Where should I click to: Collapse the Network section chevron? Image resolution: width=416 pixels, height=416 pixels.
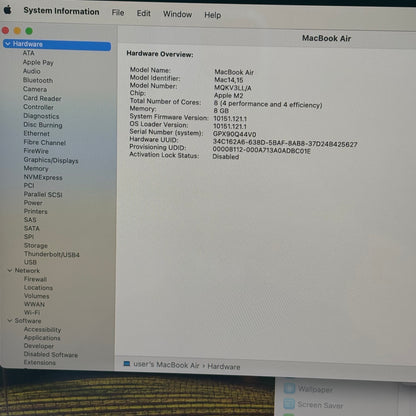tap(10, 270)
